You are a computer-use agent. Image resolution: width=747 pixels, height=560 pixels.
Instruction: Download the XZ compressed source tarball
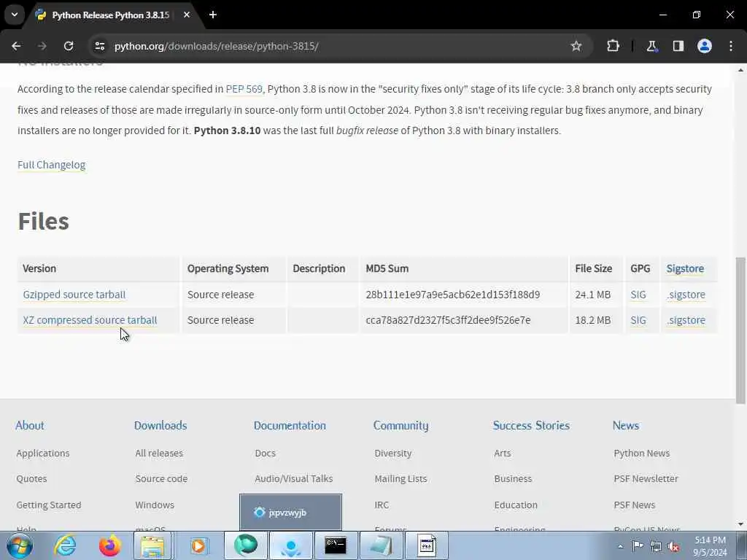click(90, 320)
